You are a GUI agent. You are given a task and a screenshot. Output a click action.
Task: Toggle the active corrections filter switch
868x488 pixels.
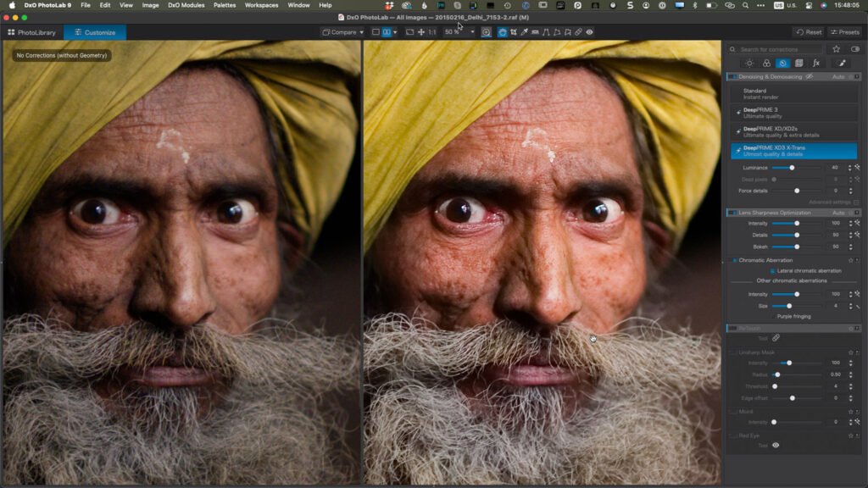point(854,49)
